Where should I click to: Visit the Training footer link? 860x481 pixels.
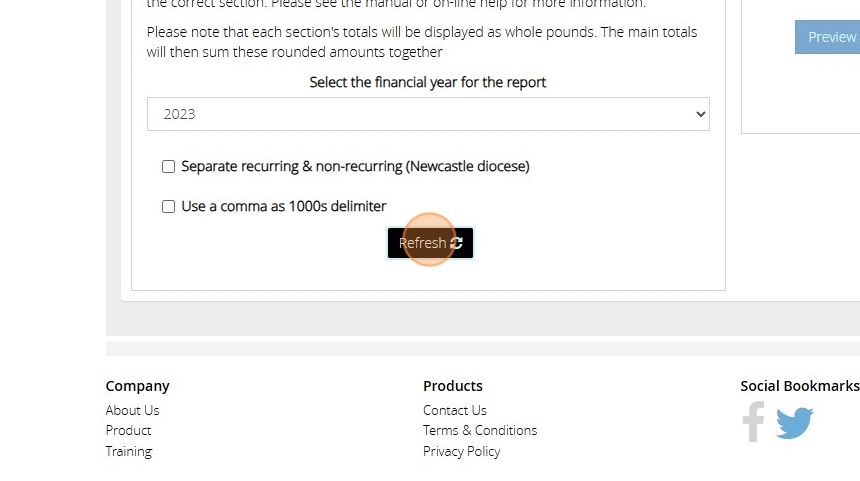[x=129, y=451]
